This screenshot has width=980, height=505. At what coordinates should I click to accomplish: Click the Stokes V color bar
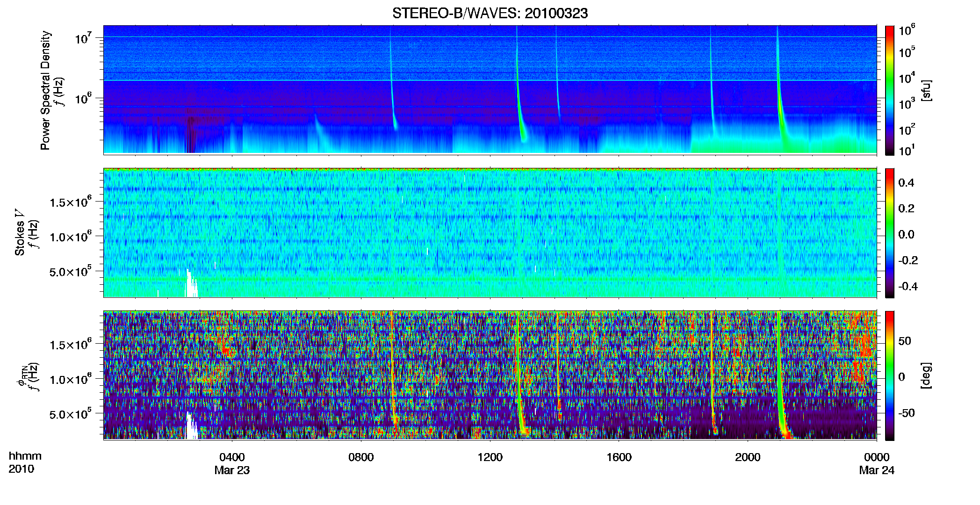890,233
